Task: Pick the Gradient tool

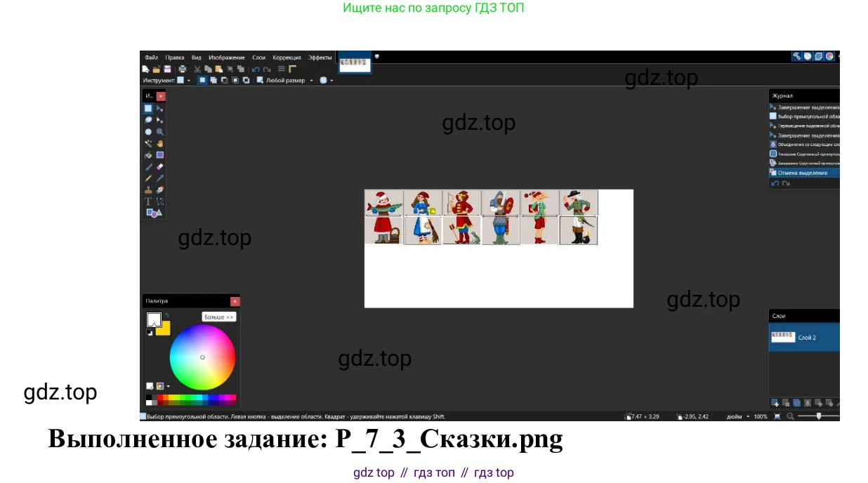Action: 160,155
